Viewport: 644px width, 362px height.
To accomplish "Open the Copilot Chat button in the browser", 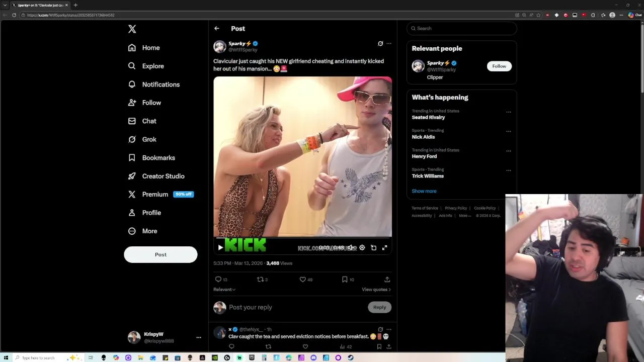I will pyautogui.click(x=634, y=15).
